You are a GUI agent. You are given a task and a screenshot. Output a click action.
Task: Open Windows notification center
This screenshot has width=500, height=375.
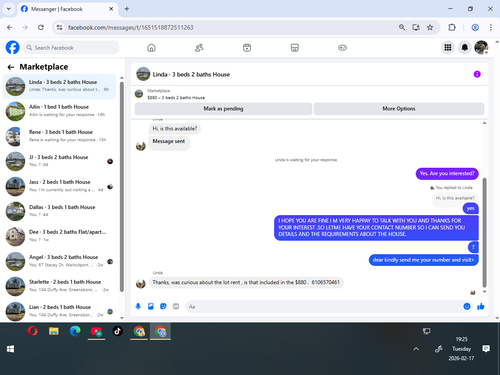[x=486, y=349]
